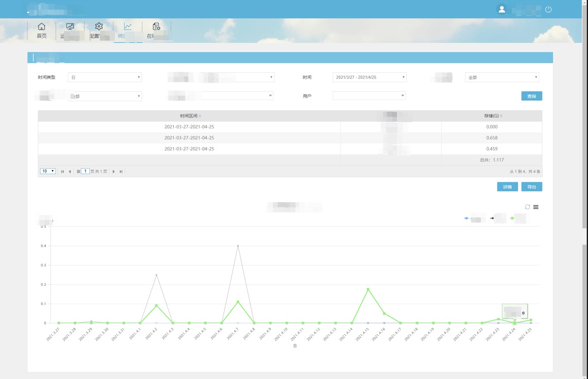Open the 配置 gear navigation icon
This screenshot has width=588, height=379.
click(x=98, y=27)
